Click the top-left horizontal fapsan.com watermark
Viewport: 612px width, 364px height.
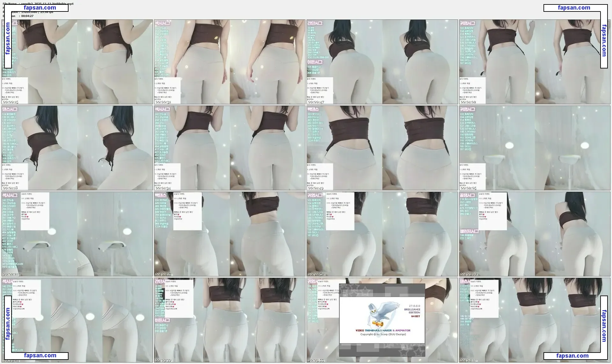pyautogui.click(x=40, y=8)
